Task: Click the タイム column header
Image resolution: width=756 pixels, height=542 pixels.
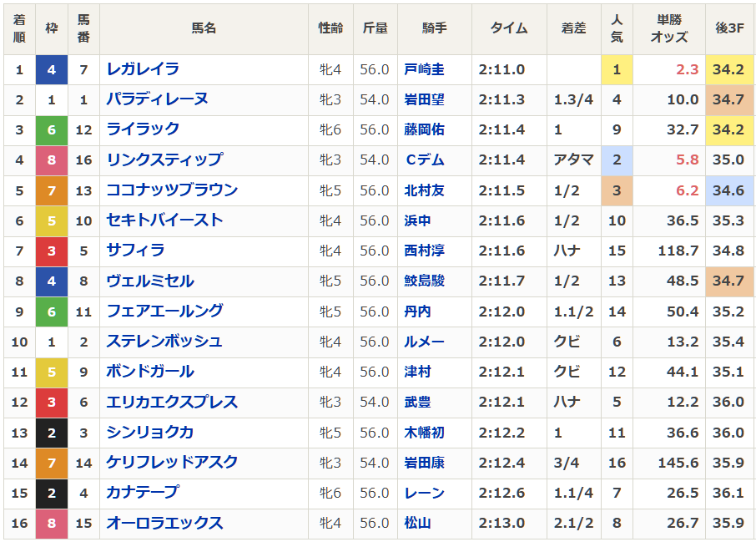Action: (509, 28)
